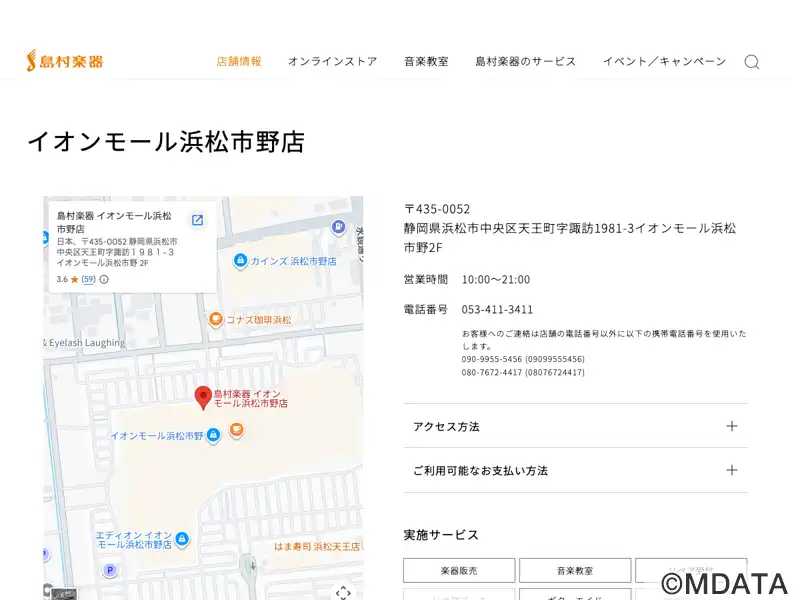Screen dimensions: 800x600
Task: Open the search magnifier icon
Action: 751,62
